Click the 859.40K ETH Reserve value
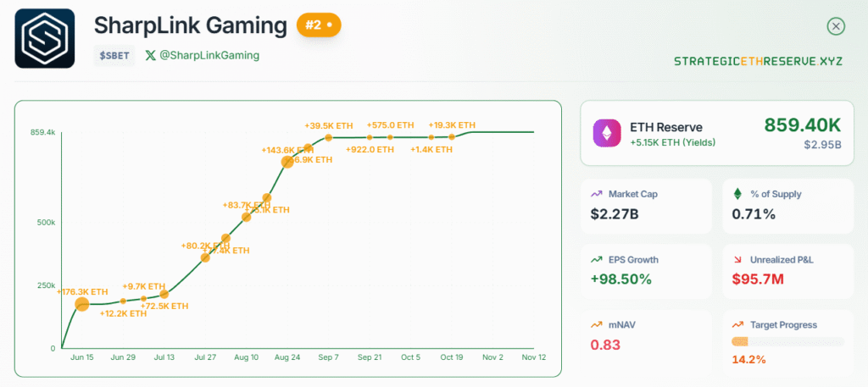868x387 pixels. point(802,125)
